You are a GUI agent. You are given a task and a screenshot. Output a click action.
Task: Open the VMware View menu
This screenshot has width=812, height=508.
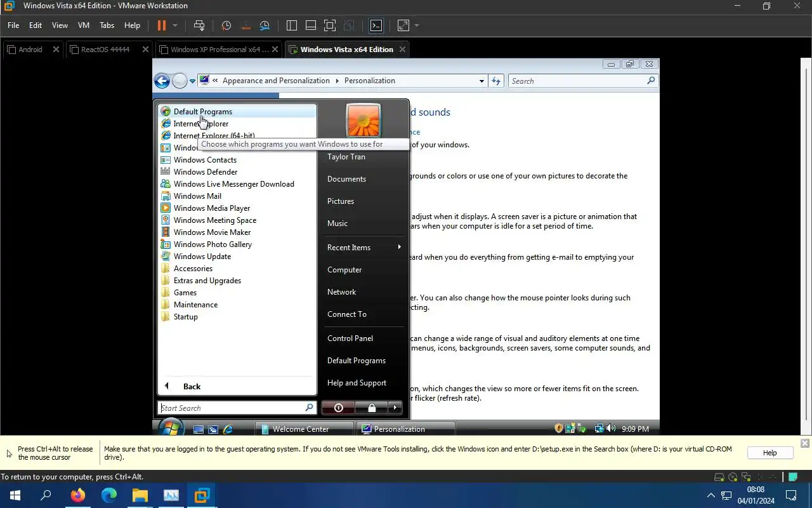tap(60, 25)
